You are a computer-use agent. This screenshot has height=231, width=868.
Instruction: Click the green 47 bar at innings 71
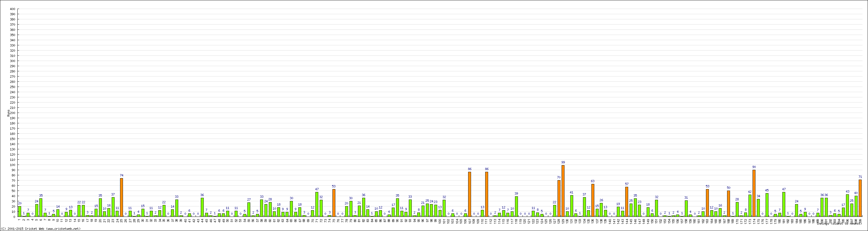(317, 204)
